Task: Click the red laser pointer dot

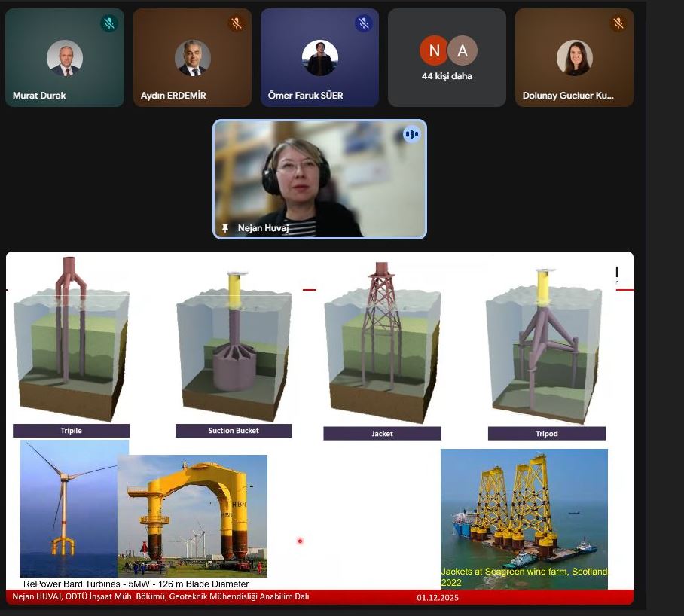Action: (300, 541)
